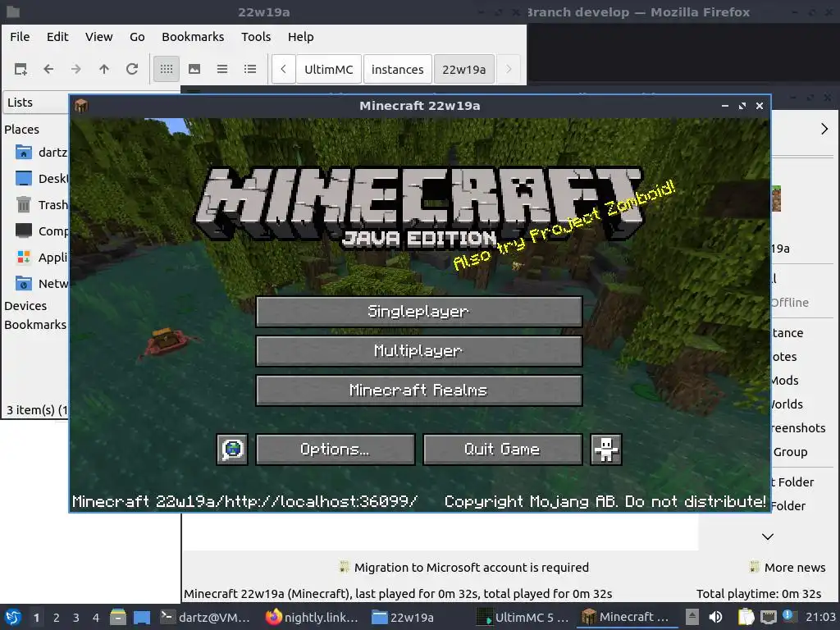Open Minecraft language selection globe icon
Viewport: 840px width, 630px height.
pyautogui.click(x=232, y=449)
